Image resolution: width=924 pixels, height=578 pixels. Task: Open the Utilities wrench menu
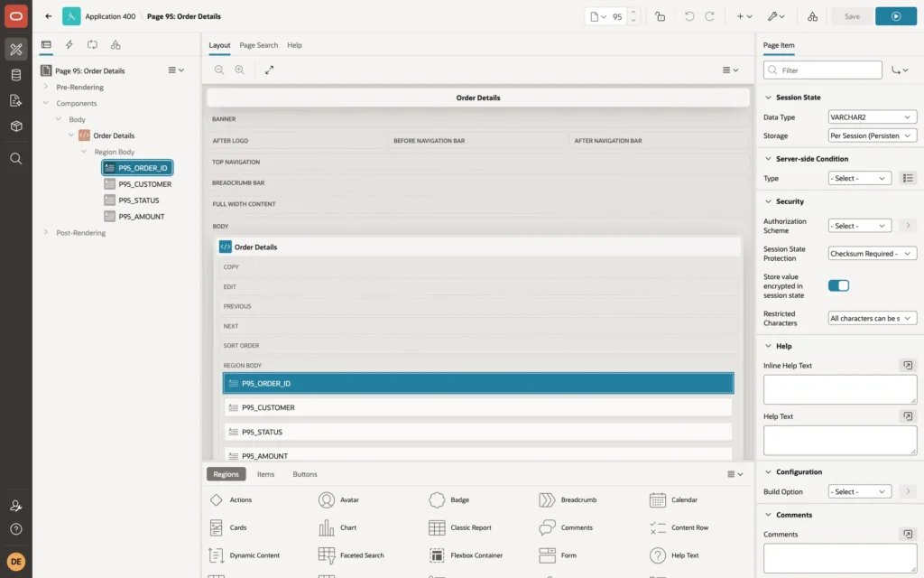click(776, 16)
